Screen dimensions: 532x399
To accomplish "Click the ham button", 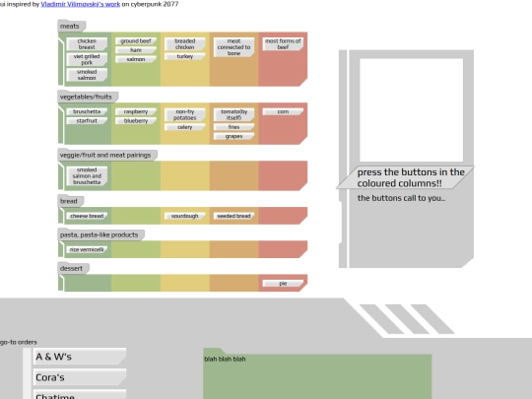I will (x=136, y=50).
